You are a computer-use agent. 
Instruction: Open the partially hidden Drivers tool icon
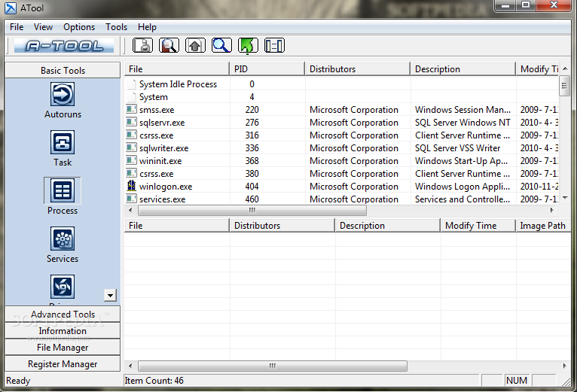point(63,287)
